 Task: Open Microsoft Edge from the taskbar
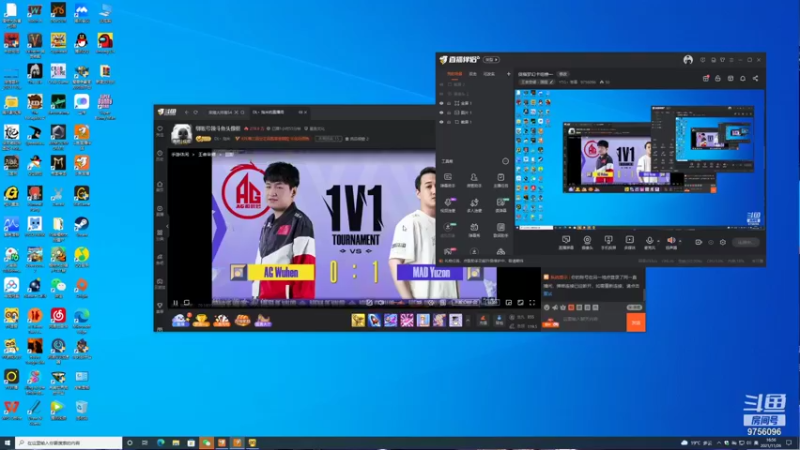tap(161, 443)
